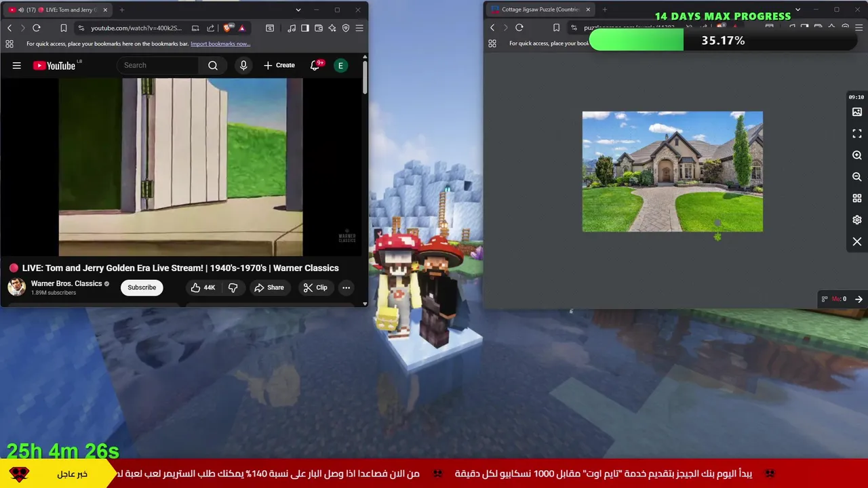Viewport: 868px width, 488px height.
Task: Open YouTube notifications bell
Action: point(315,65)
